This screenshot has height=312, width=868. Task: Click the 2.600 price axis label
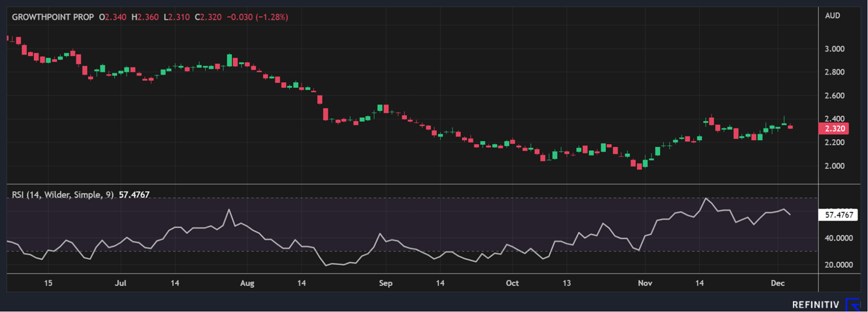pos(834,96)
